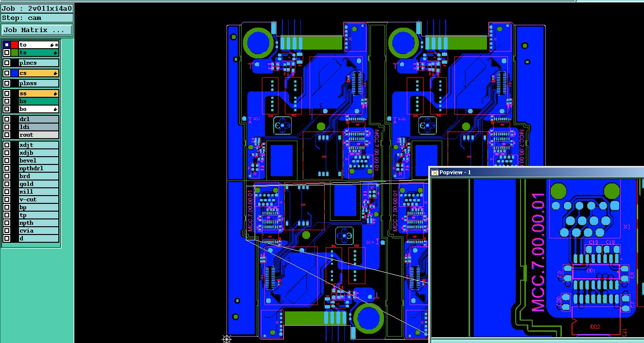Click the 'Job : 2v011xi4a0' label
This screenshot has height=343, width=644.
click(x=37, y=8)
